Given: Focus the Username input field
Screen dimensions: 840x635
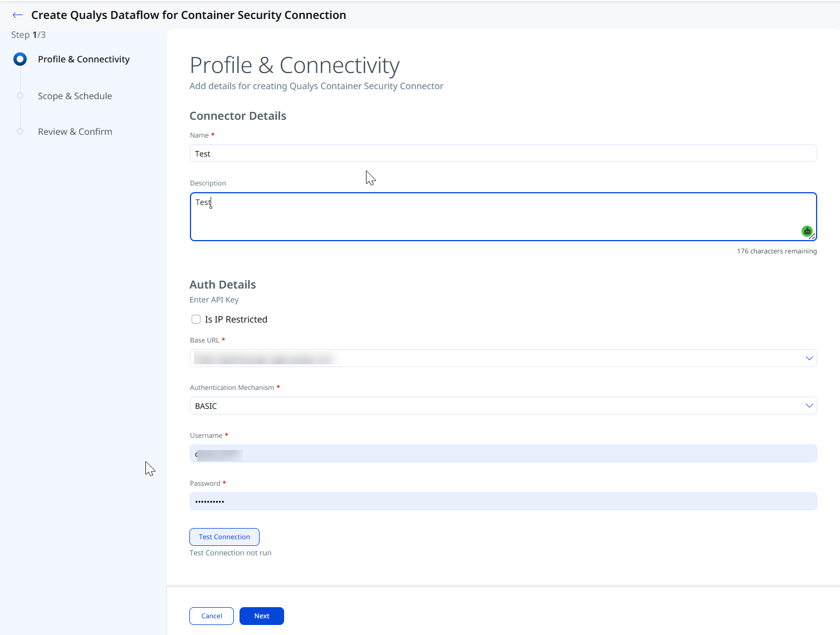Looking at the screenshot, I should pyautogui.click(x=503, y=453).
